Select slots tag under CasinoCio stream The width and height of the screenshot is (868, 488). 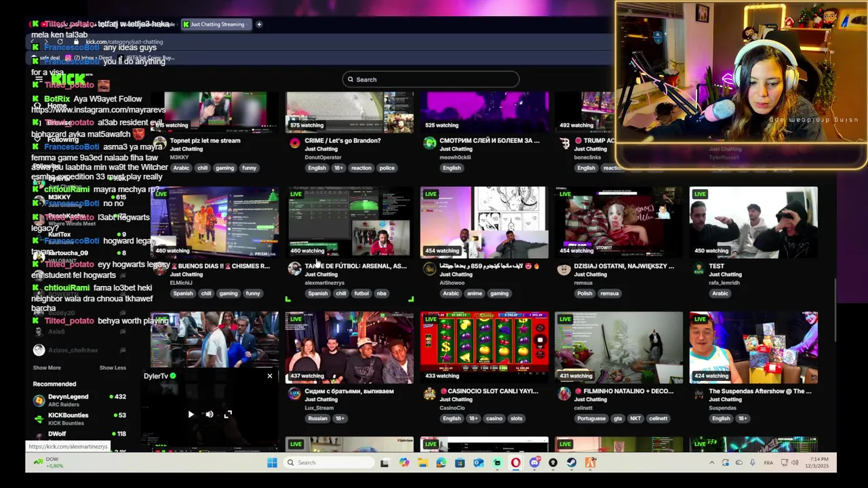point(516,418)
